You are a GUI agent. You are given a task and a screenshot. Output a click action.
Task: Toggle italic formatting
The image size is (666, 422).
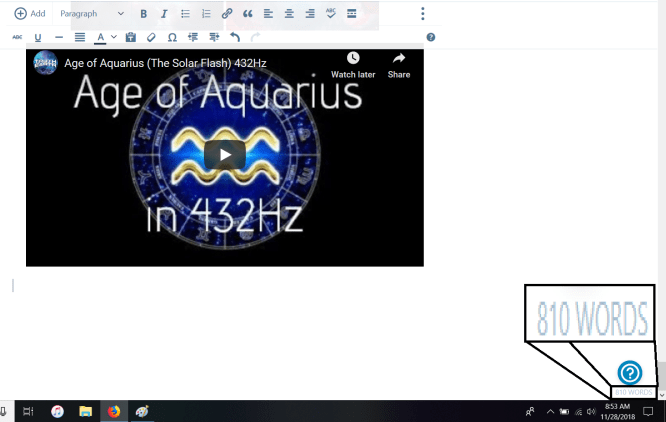point(164,14)
